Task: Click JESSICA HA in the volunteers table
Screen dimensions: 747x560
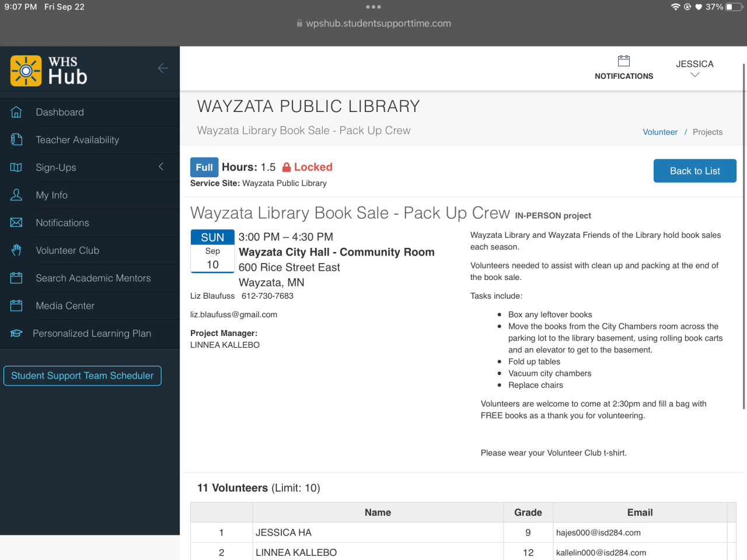Action: [x=284, y=533]
